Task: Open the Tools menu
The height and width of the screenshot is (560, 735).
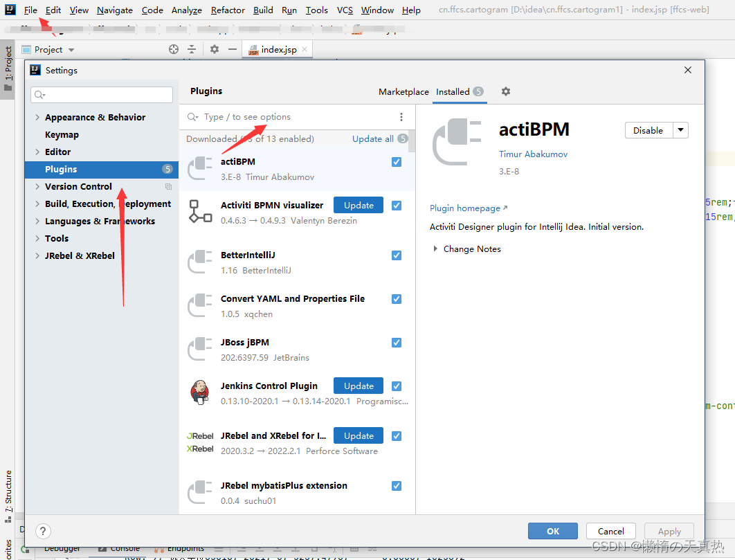Action: point(317,10)
